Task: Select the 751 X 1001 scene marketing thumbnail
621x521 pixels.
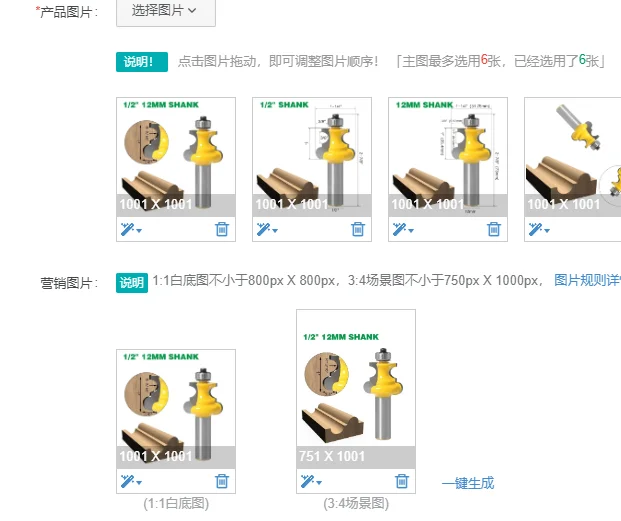Action: [356, 389]
